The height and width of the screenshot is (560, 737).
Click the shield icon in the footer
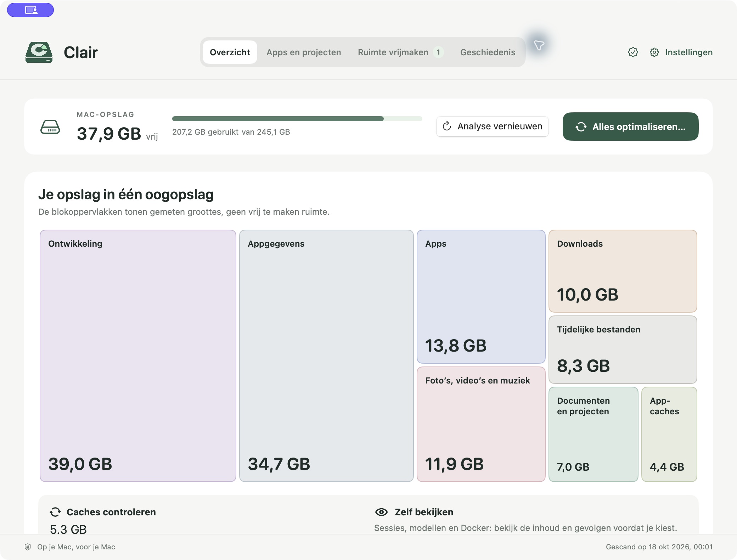tap(28, 547)
